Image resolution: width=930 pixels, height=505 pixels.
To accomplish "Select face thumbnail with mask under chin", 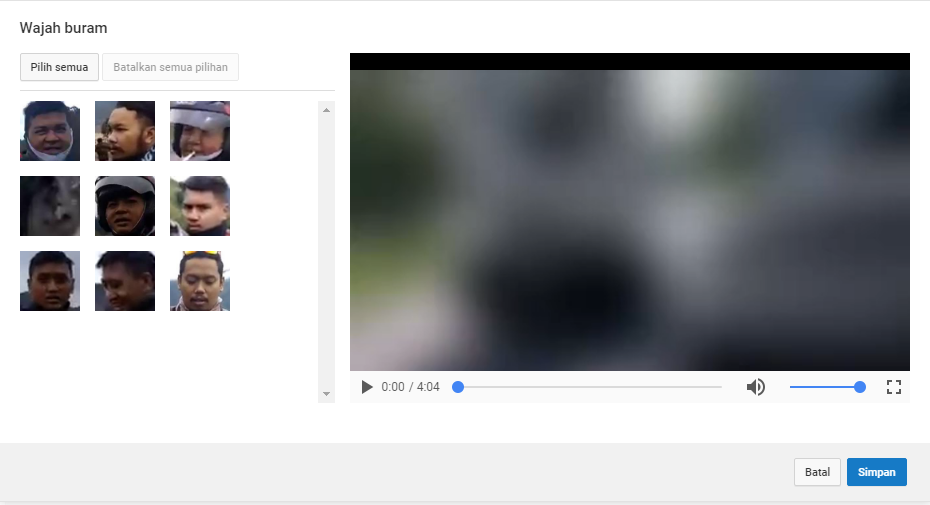I will pyautogui.click(x=50, y=131).
